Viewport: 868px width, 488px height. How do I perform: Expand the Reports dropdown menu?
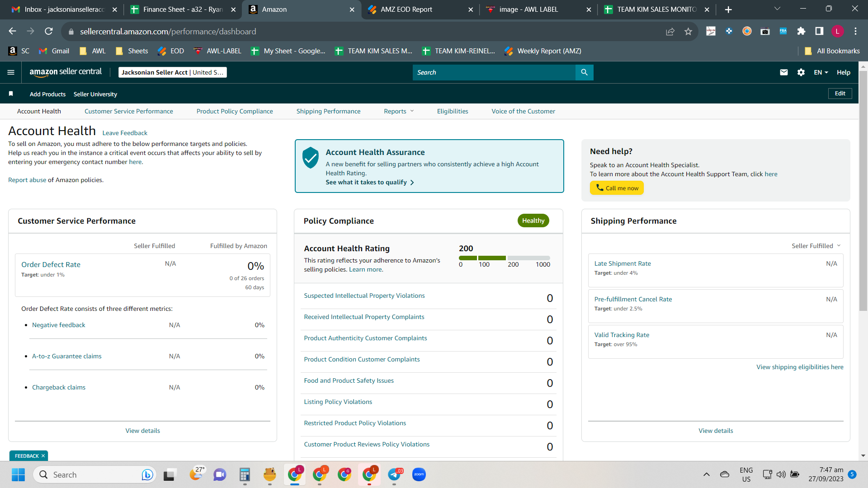[x=399, y=111]
